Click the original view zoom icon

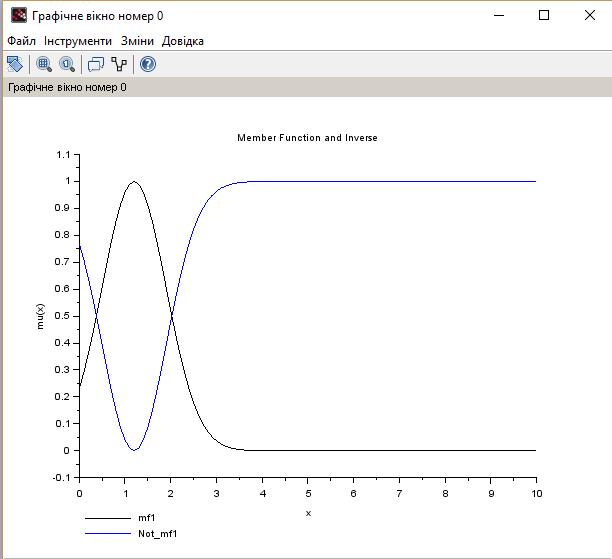67,64
